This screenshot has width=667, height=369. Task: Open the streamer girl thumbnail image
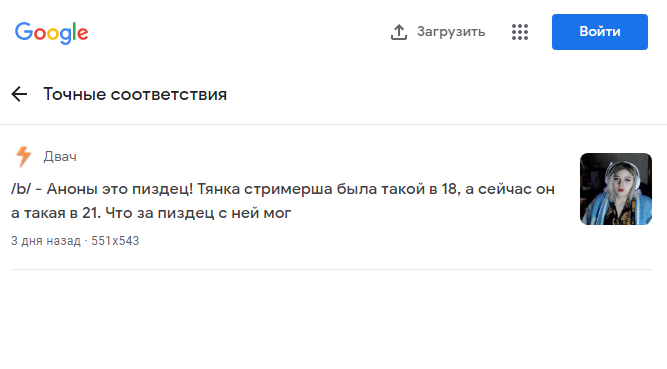[616, 189]
